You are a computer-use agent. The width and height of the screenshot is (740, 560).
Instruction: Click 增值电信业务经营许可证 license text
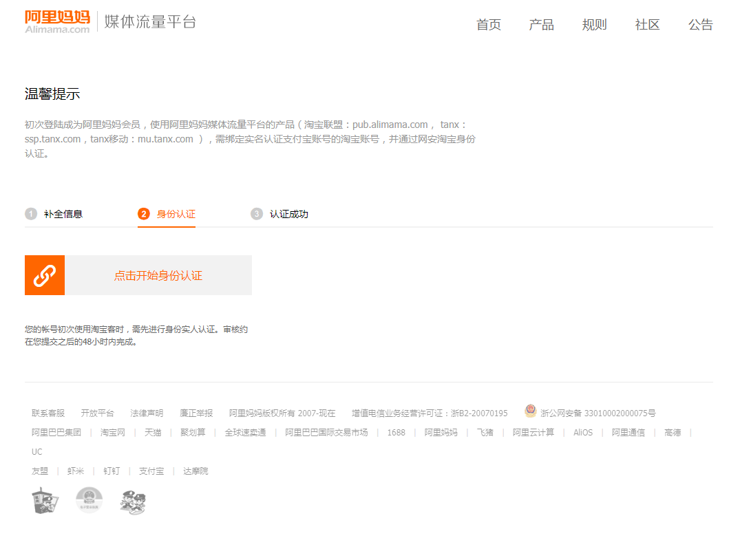430,413
